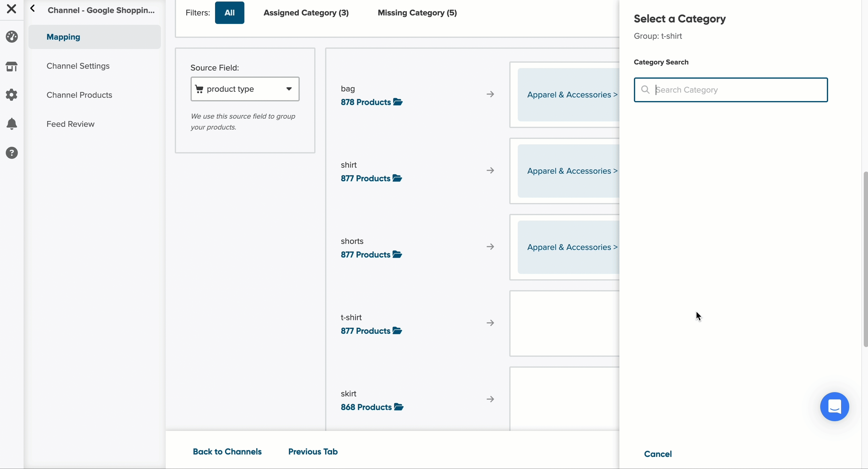Open the chat support bubble

[834, 407]
